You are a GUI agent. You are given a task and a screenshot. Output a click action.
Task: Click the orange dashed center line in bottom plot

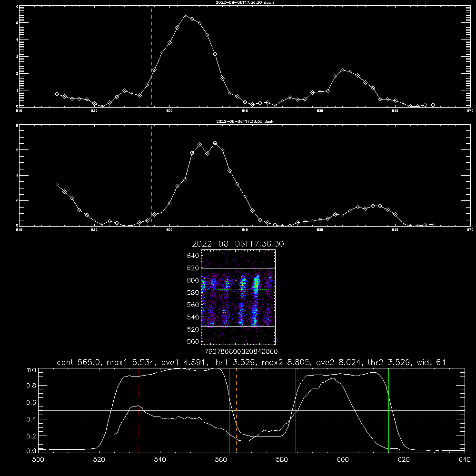[x=236, y=410]
